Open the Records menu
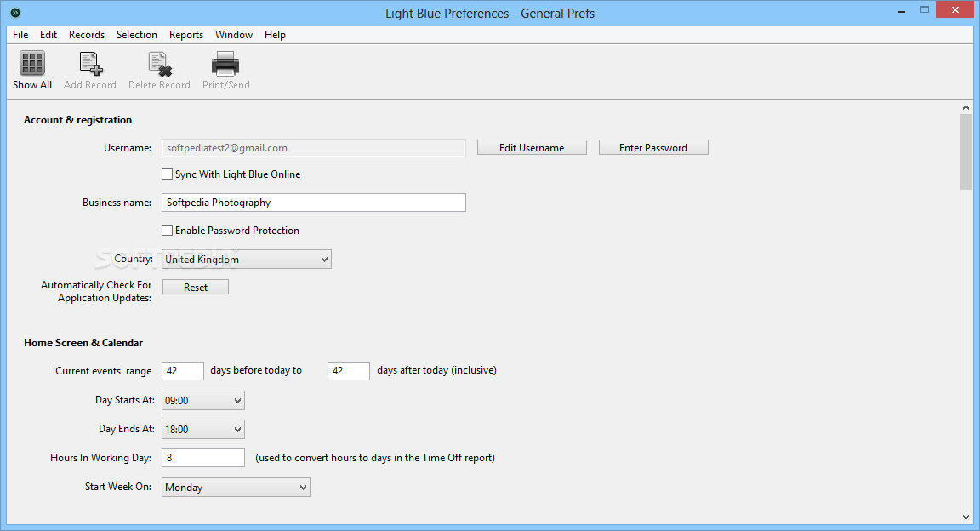This screenshot has height=531, width=980. point(87,35)
